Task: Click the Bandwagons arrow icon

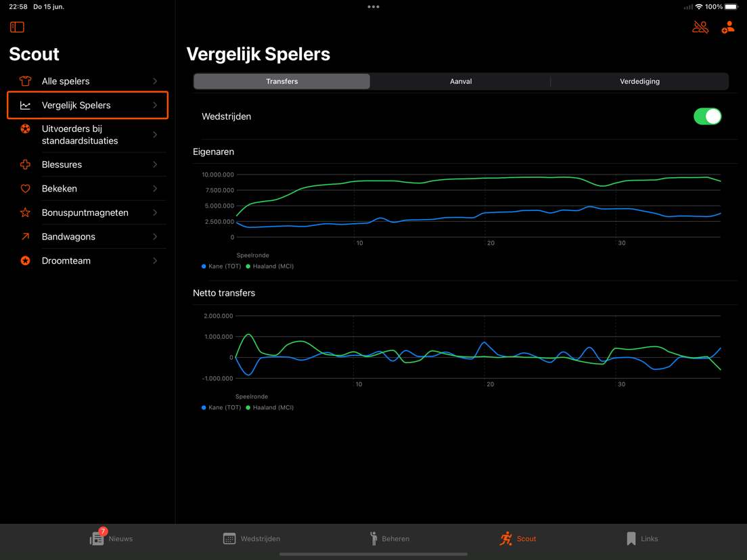Action: (x=25, y=237)
